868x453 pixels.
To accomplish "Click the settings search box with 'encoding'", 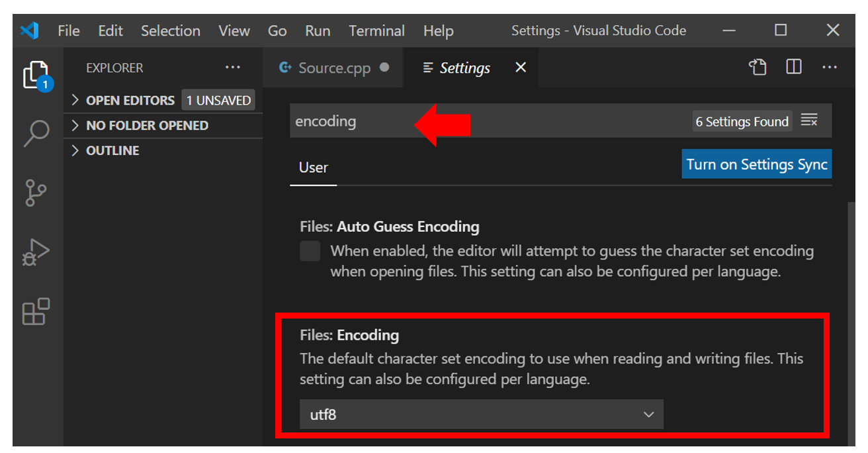I will coord(490,121).
